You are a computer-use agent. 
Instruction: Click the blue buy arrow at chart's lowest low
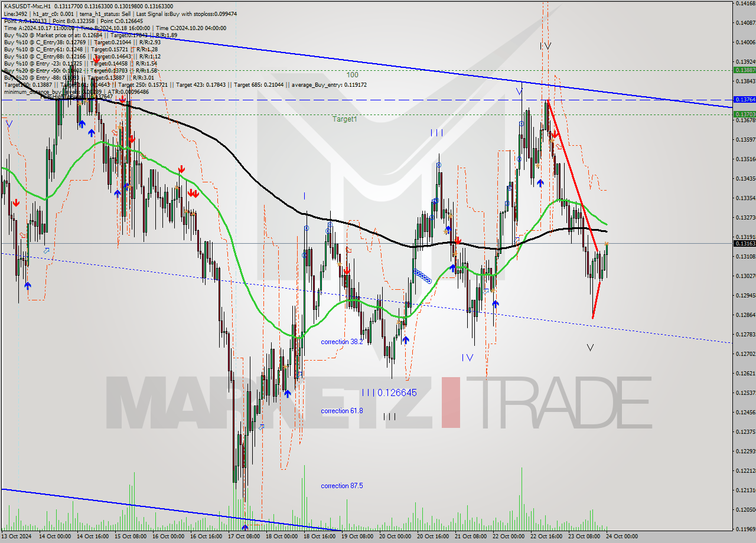(245, 527)
